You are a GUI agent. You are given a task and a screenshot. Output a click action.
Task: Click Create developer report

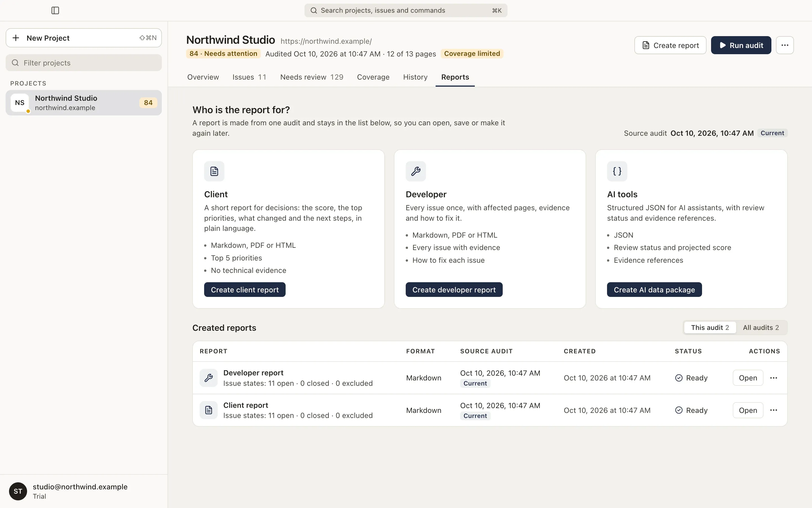[454, 290]
